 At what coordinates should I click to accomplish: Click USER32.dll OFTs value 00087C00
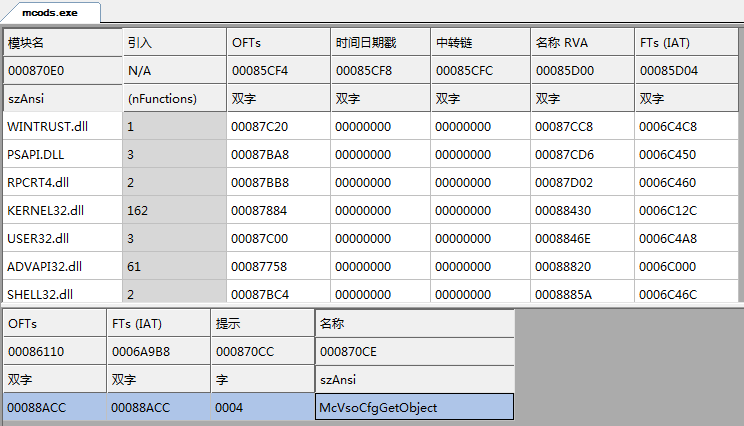[279, 239]
